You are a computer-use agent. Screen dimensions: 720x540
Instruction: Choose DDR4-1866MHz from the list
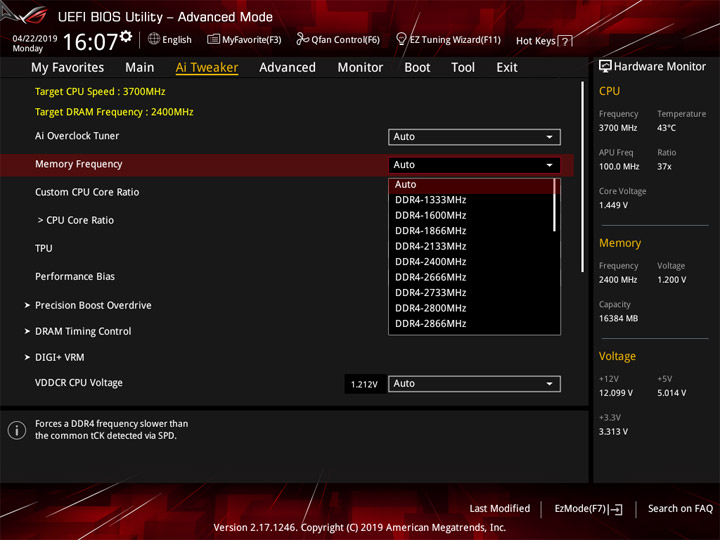click(x=471, y=231)
